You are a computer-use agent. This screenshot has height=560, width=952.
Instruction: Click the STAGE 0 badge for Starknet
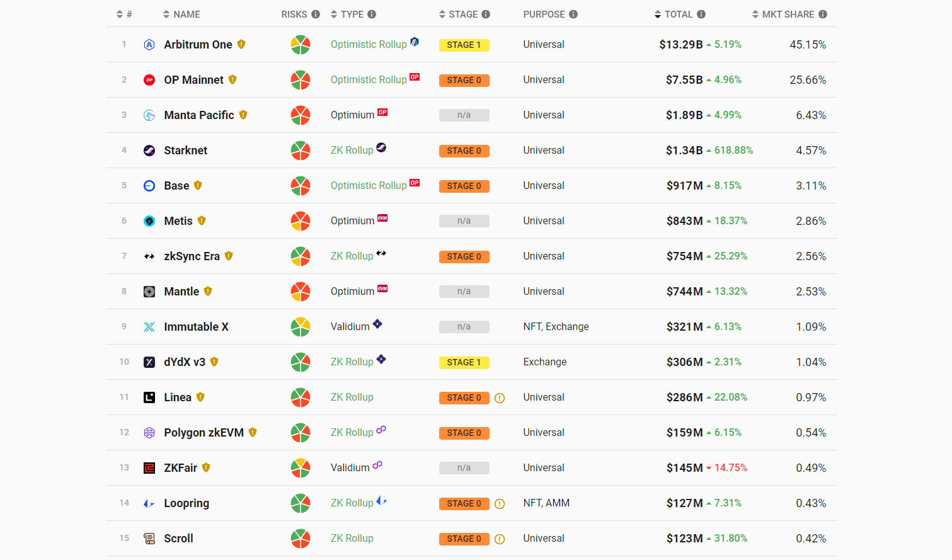(464, 151)
